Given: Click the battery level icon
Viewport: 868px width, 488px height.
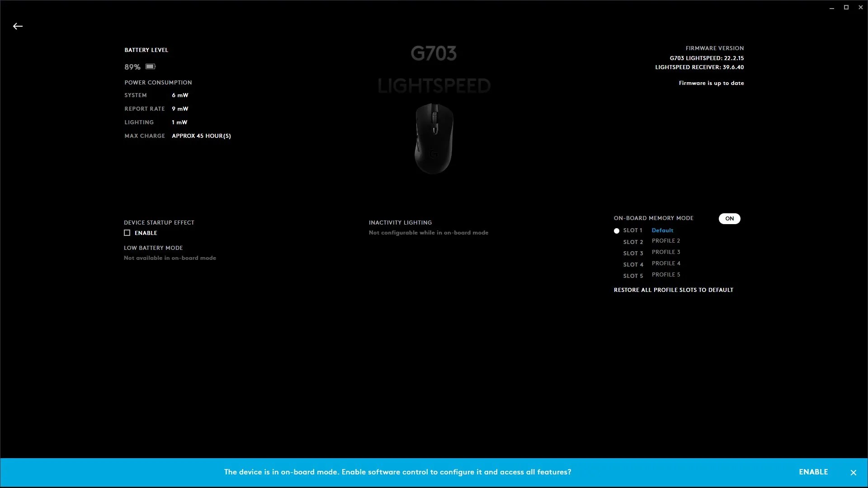Looking at the screenshot, I should click(x=151, y=66).
